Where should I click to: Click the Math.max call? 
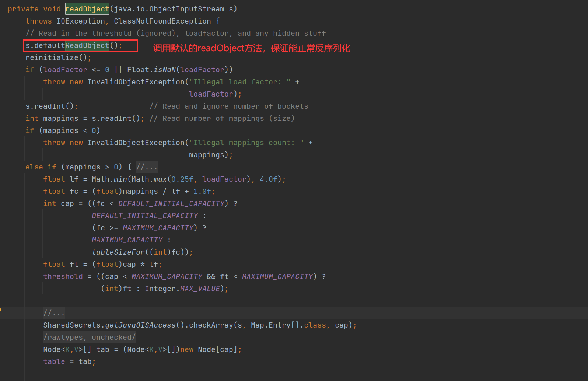point(149,179)
